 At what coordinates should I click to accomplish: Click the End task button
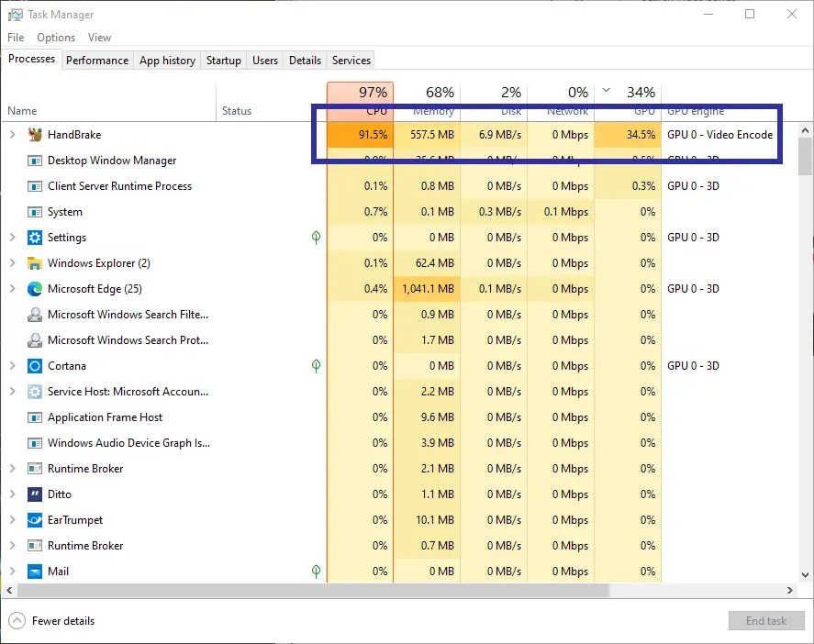(766, 620)
